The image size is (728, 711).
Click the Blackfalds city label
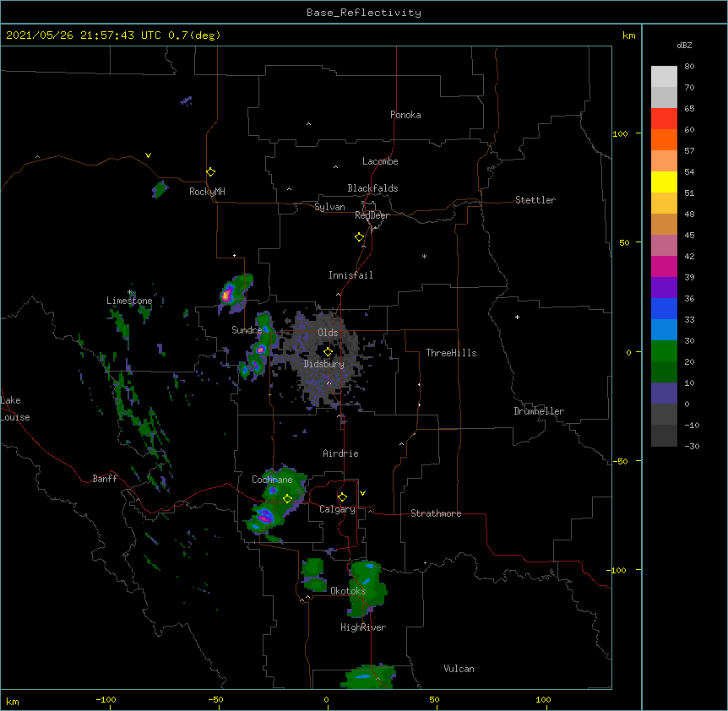tap(372, 188)
